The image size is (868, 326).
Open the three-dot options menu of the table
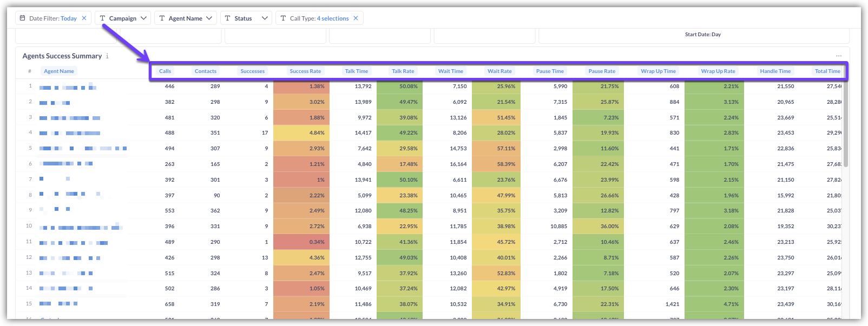pos(838,56)
